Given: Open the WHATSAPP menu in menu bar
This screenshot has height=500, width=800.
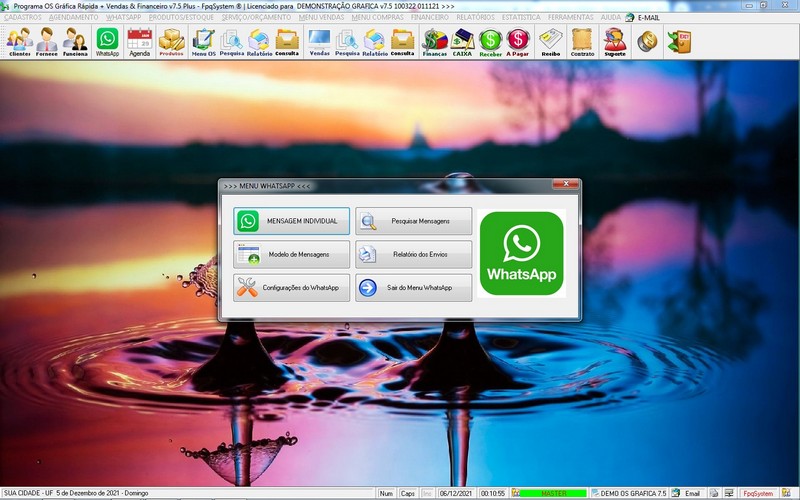Looking at the screenshot, I should tap(123, 17).
